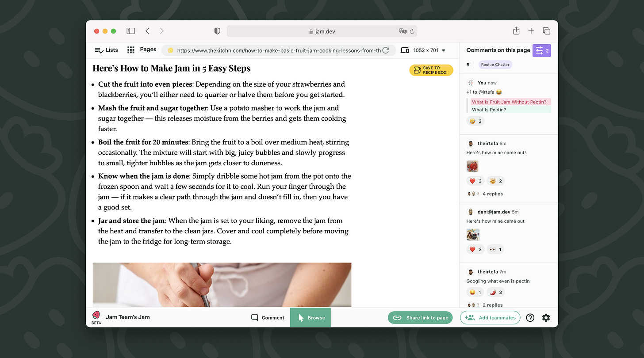Screen dimensions: 644x358
Task: Click the Add teammates button
Action: click(490, 318)
